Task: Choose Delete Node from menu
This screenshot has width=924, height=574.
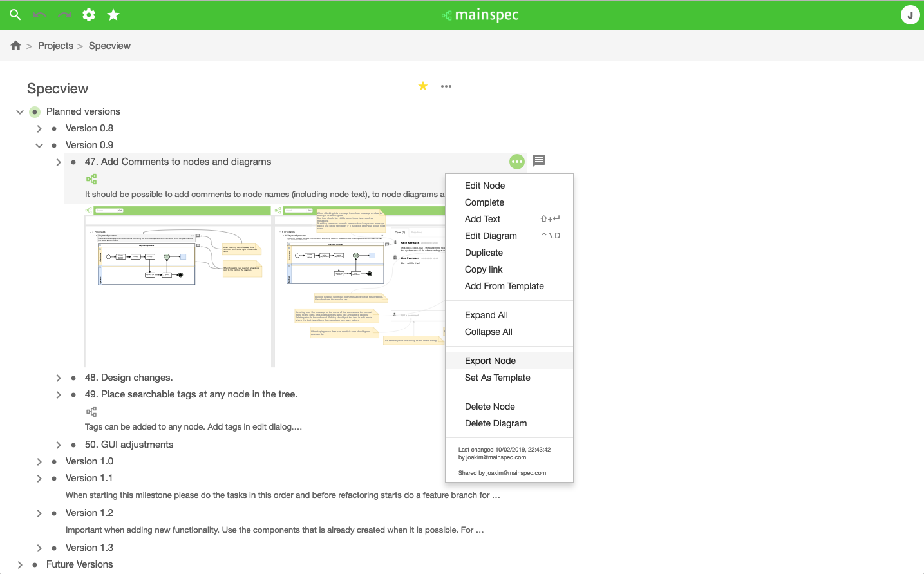Action: [x=509, y=407]
